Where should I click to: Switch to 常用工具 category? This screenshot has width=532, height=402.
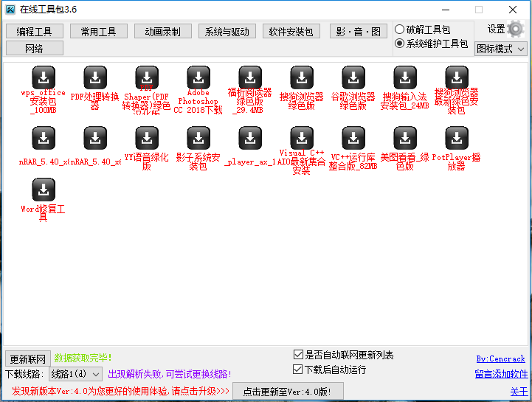point(98,31)
